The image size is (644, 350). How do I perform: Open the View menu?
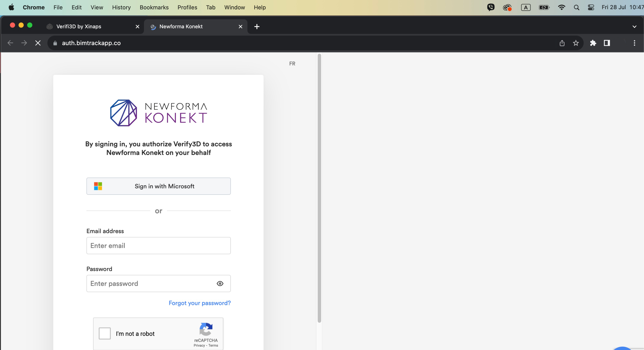[x=97, y=7]
